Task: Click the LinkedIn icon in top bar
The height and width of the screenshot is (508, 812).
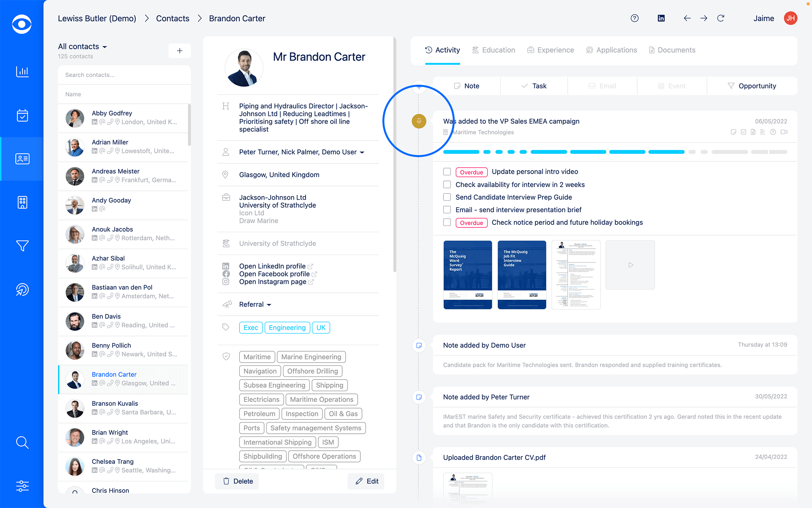Action: 661,18
